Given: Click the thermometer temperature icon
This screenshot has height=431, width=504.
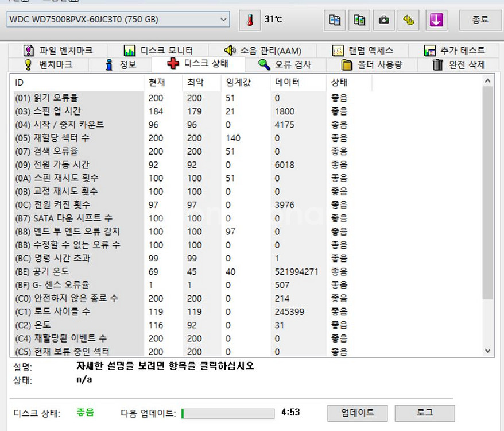Looking at the screenshot, I should (250, 20).
